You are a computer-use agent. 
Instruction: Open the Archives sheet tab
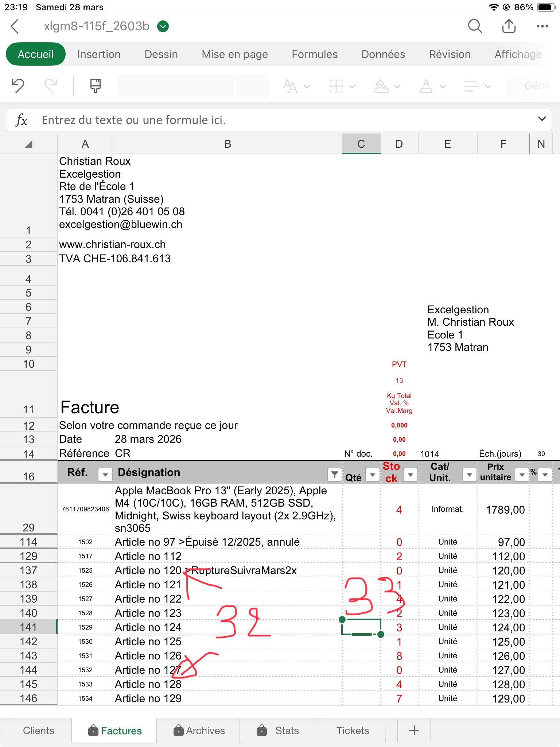(199, 731)
